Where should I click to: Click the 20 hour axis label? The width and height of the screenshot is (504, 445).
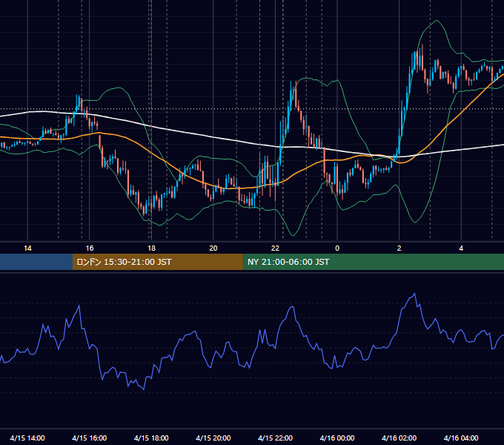(213, 248)
